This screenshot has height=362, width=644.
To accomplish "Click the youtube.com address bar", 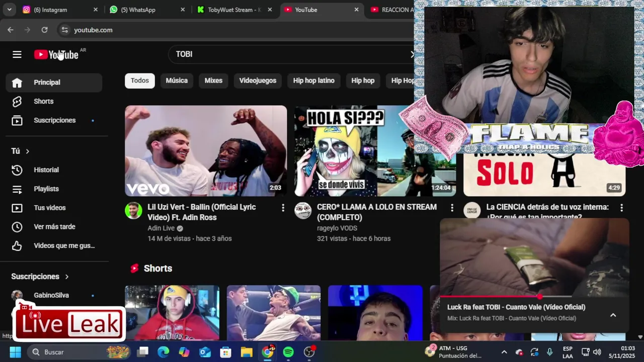I will click(93, 30).
